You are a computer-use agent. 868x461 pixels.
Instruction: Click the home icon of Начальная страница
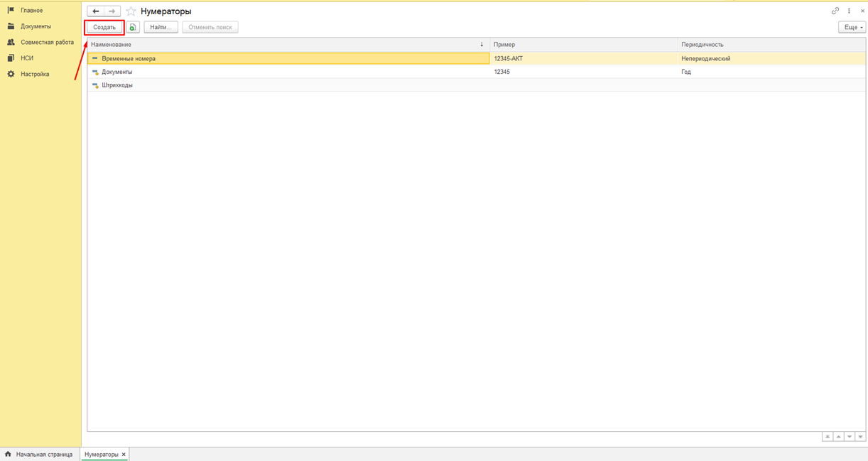(8, 454)
